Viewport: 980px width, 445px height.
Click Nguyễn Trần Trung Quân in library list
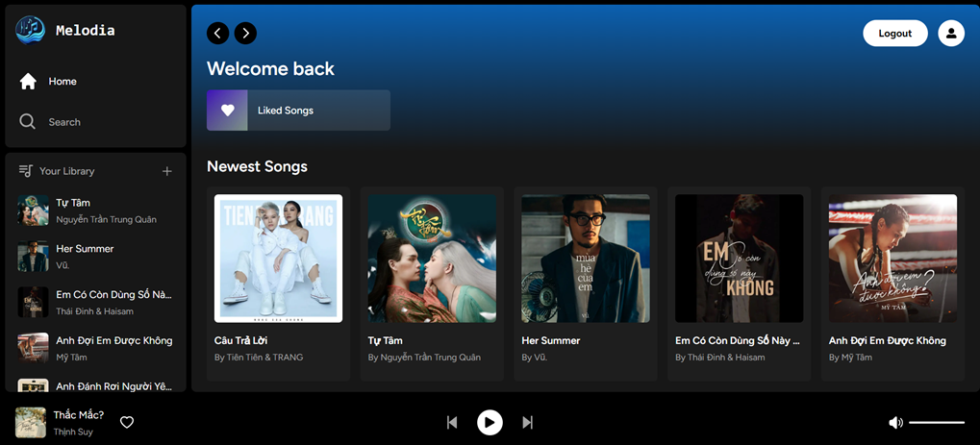(106, 219)
